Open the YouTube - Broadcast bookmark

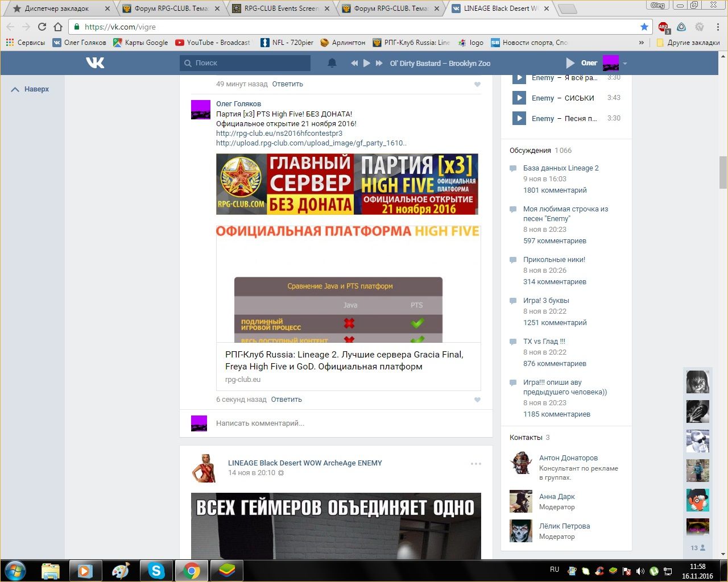(213, 43)
